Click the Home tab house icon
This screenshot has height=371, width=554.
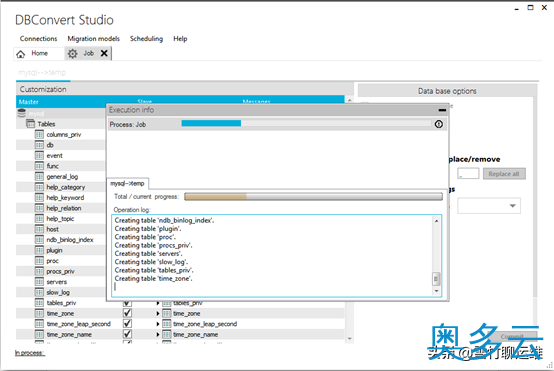click(x=20, y=54)
